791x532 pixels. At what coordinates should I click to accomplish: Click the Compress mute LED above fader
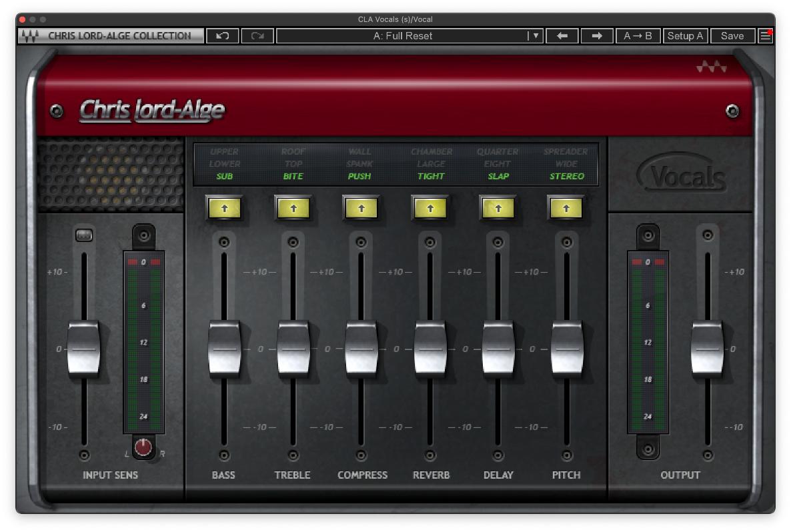click(361, 242)
